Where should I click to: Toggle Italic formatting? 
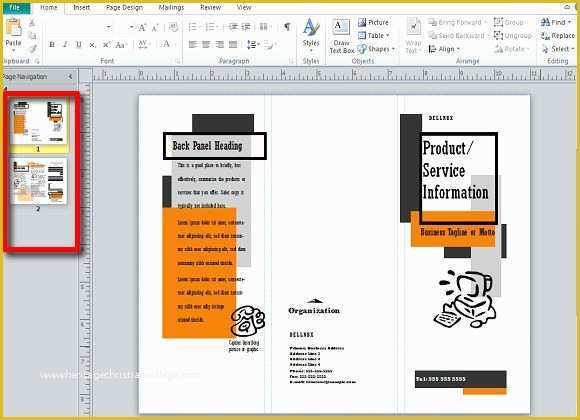(65, 45)
